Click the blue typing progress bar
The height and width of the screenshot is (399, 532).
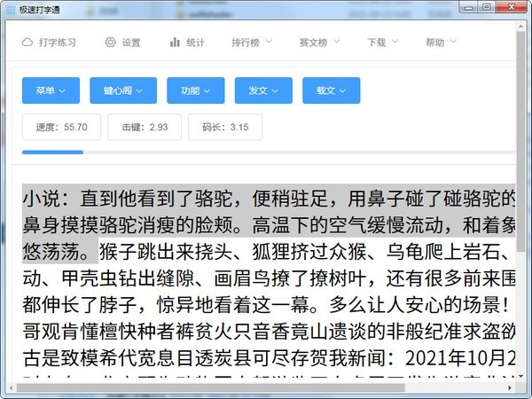(52, 153)
